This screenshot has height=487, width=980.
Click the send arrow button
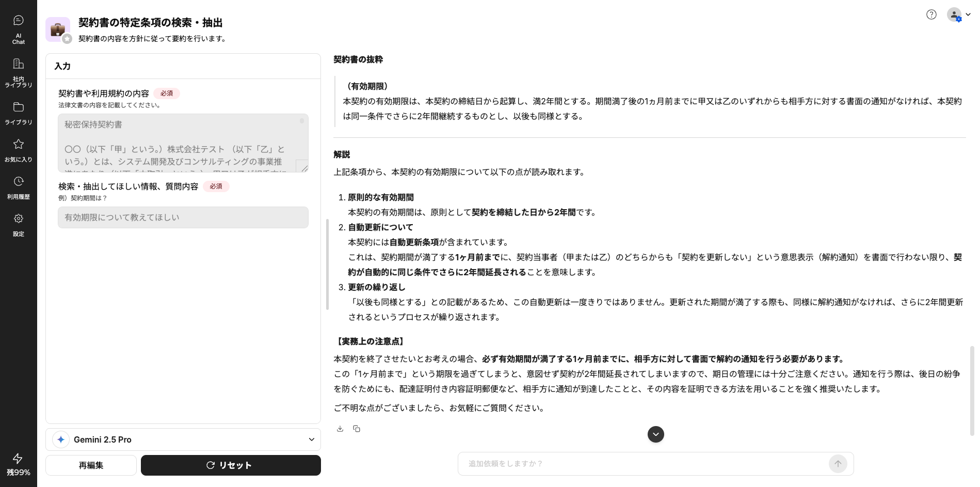[x=838, y=464]
